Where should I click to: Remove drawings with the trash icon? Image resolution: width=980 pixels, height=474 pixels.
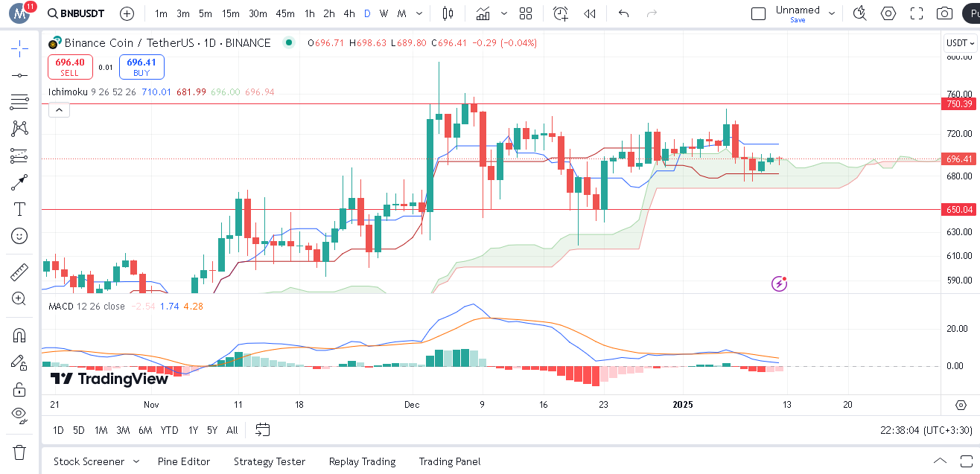[x=19, y=452]
